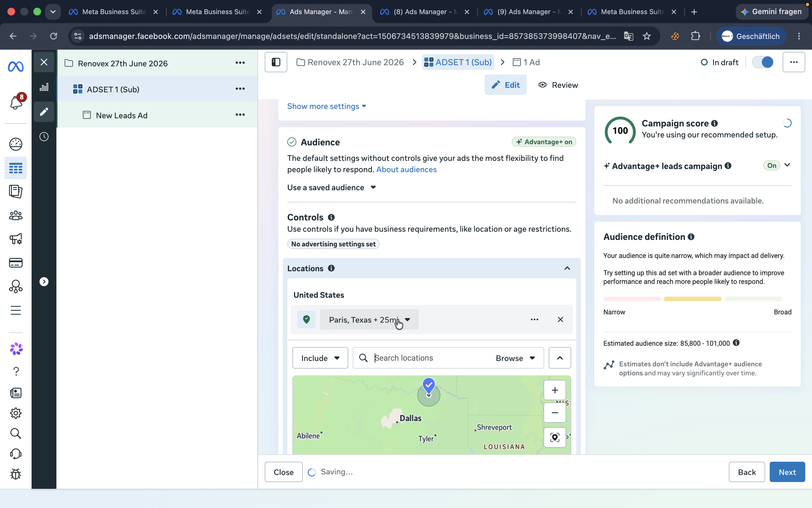Toggle the ad set on/off switch

point(763,62)
